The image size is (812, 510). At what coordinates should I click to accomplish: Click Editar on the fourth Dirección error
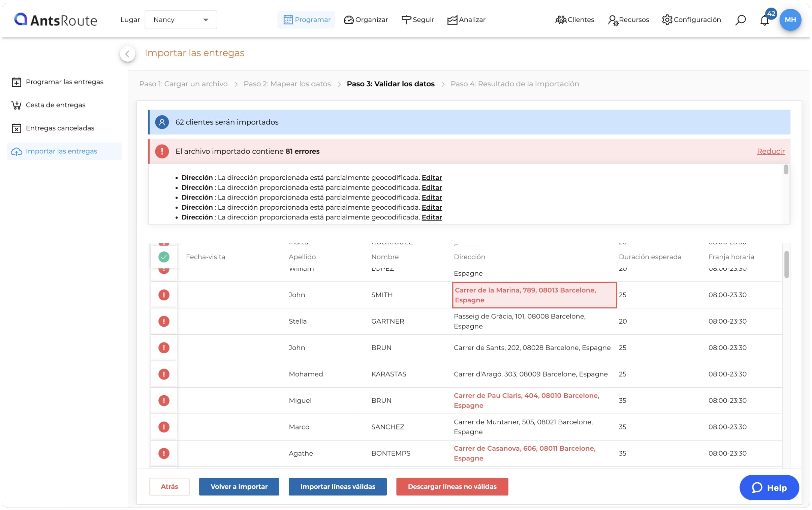[432, 207]
